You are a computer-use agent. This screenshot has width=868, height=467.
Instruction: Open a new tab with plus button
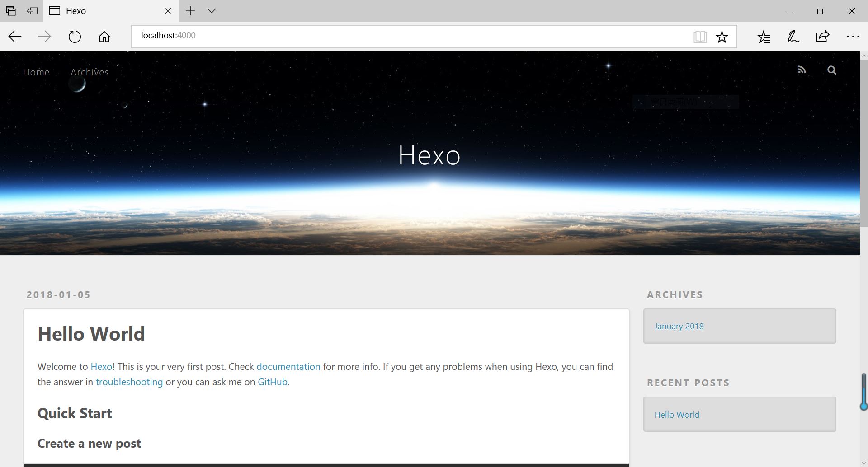190,11
